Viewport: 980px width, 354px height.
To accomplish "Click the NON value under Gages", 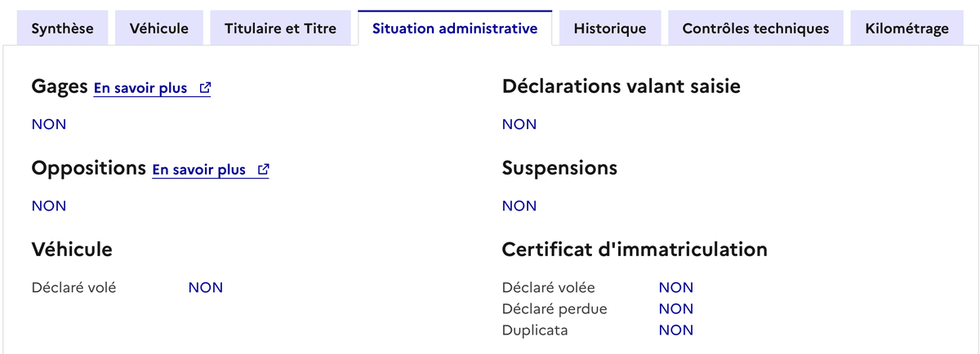I will pyautogui.click(x=49, y=124).
